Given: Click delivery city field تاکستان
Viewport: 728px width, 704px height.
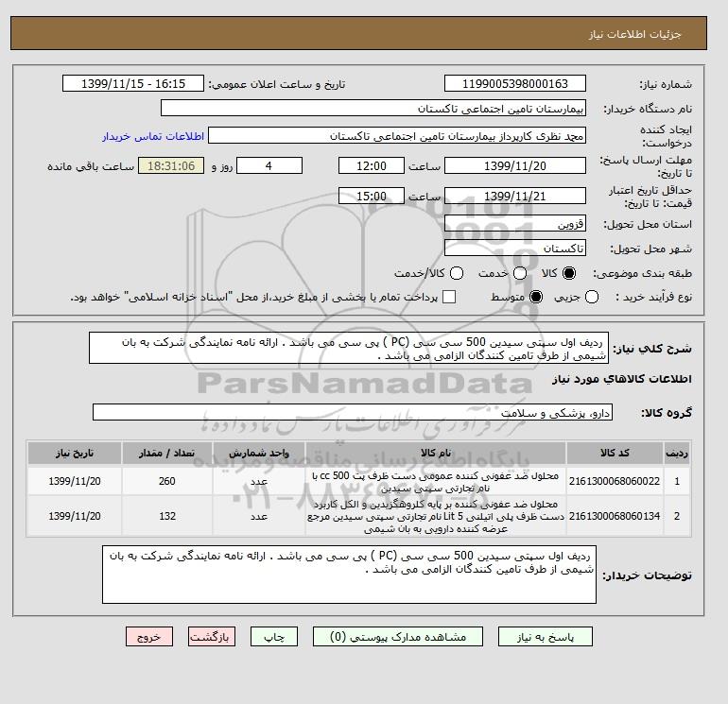Looking at the screenshot, I should click(x=515, y=249).
